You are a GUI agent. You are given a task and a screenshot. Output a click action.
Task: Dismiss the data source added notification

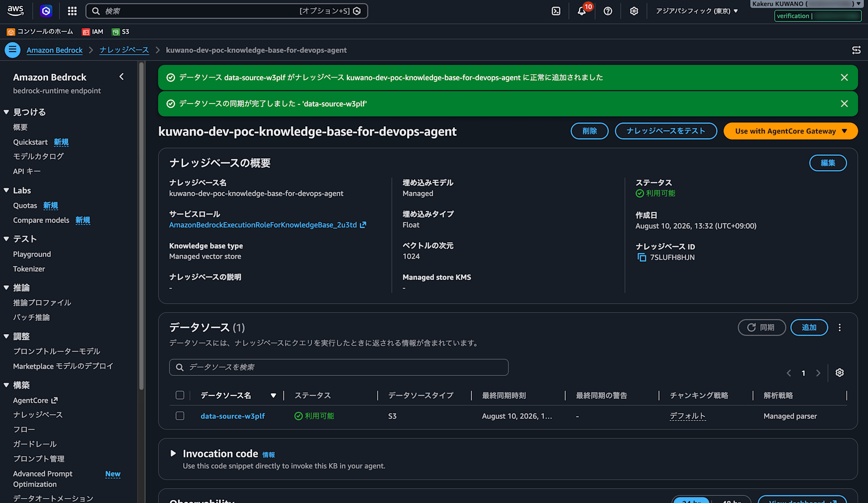[844, 77]
